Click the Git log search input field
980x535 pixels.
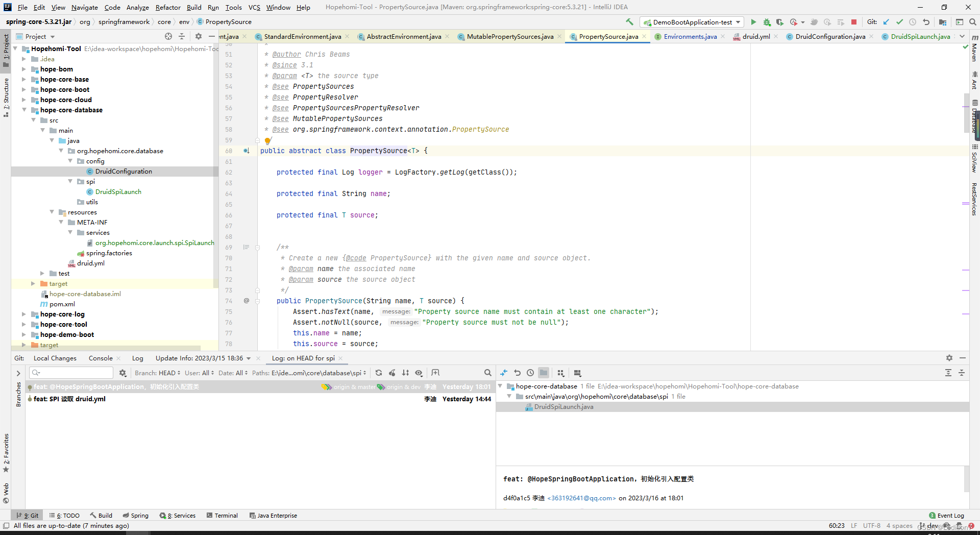tap(71, 373)
